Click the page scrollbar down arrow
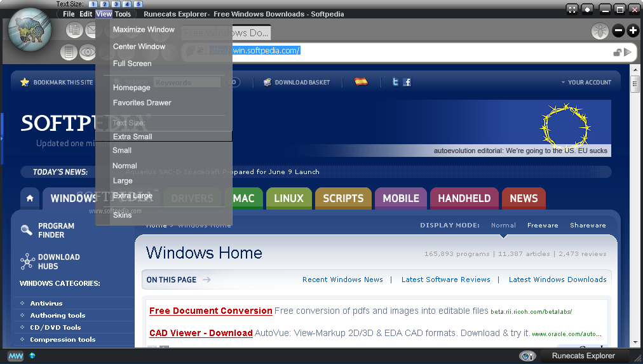The image size is (643, 364). 635,342
